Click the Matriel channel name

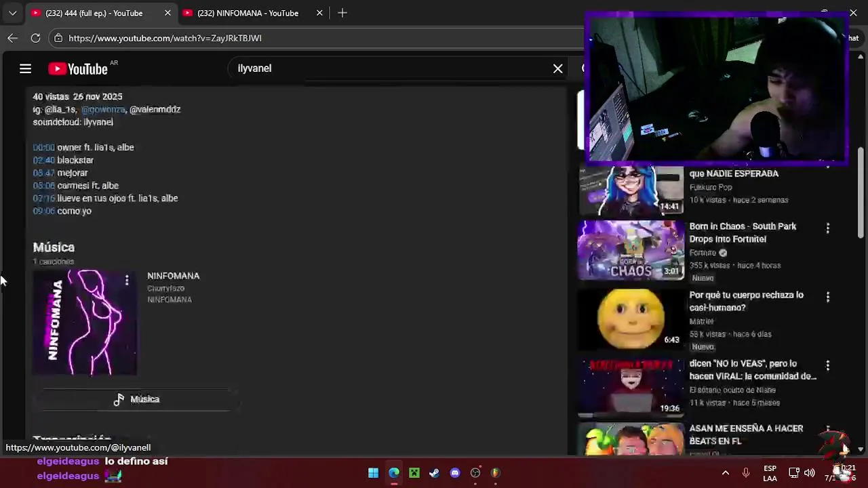(x=701, y=321)
